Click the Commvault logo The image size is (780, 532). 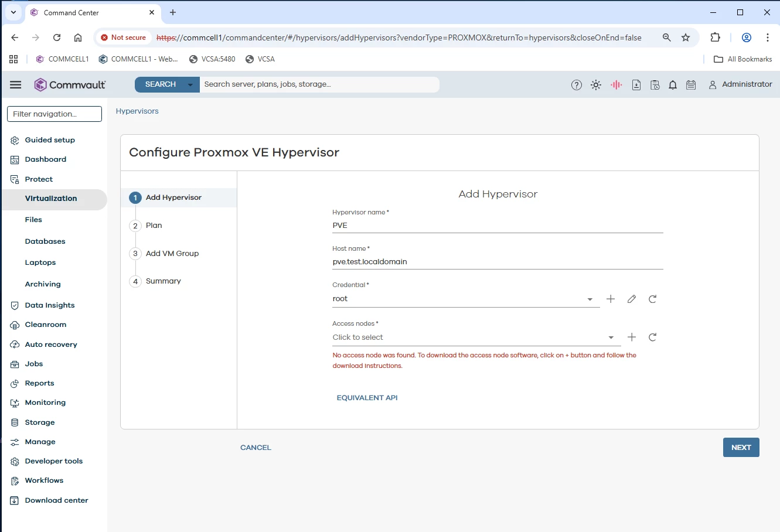point(70,85)
